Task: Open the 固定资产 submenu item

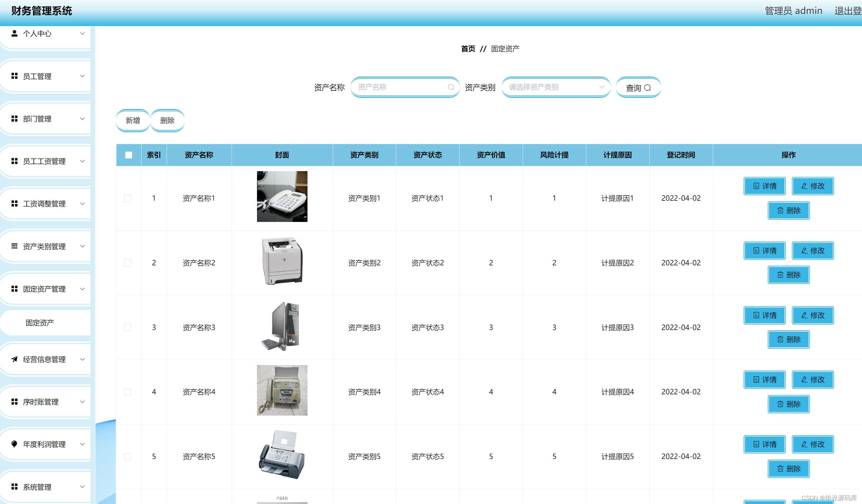Action: [x=45, y=323]
